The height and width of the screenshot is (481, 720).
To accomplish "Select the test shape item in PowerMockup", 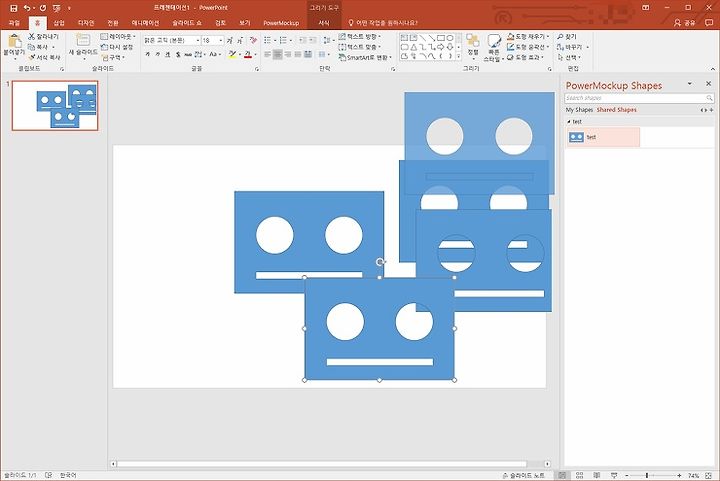I will point(603,137).
